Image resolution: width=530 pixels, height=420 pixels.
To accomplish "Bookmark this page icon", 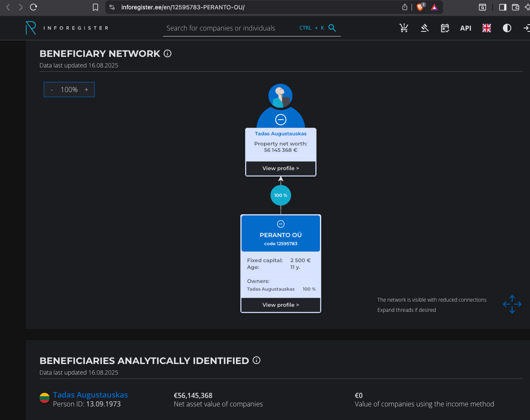I will tap(95, 7).
